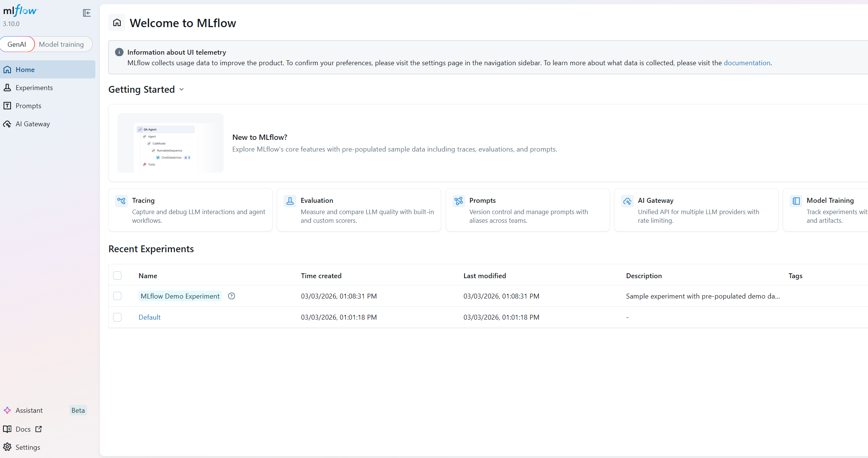Image resolution: width=868 pixels, height=458 pixels.
Task: Open the Model Training feature card
Action: [x=826, y=210]
